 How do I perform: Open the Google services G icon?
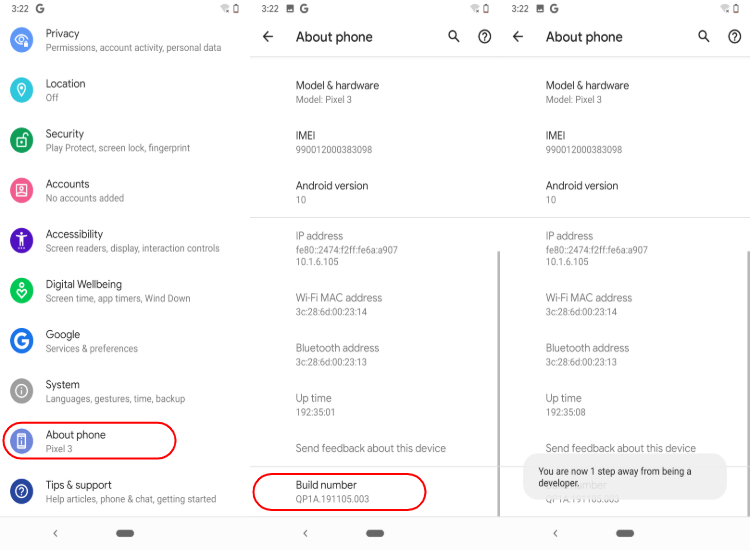pos(22,341)
